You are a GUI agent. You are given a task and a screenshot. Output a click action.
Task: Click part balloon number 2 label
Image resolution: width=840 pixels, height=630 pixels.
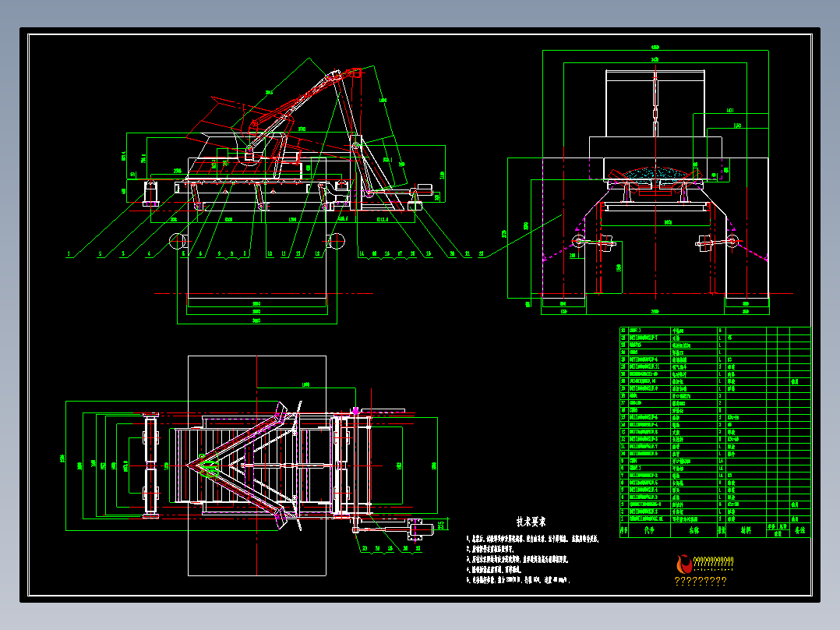[100, 254]
